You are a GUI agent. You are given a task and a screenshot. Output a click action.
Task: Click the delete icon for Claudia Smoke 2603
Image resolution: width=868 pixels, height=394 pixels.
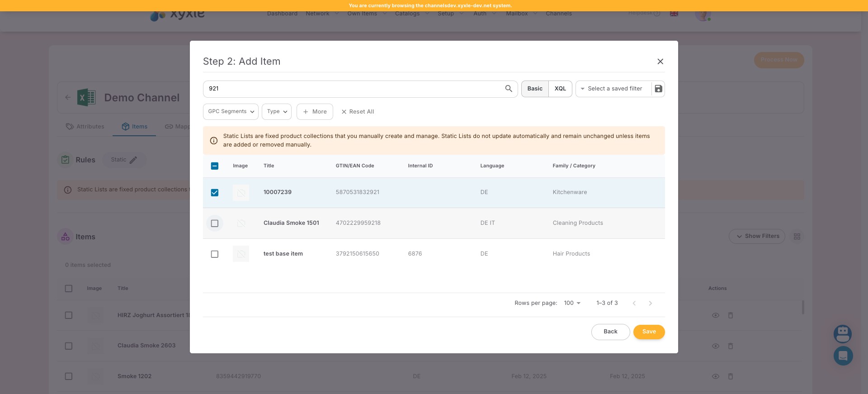point(730,346)
